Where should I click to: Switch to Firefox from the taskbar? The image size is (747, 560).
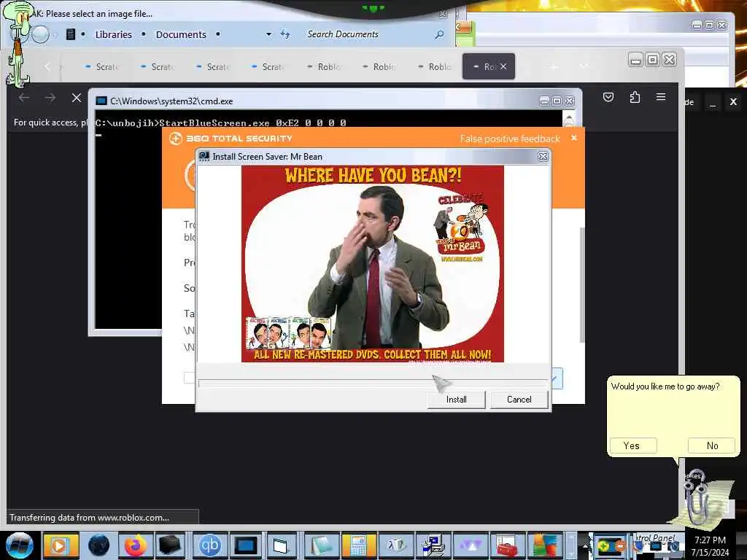(135, 545)
